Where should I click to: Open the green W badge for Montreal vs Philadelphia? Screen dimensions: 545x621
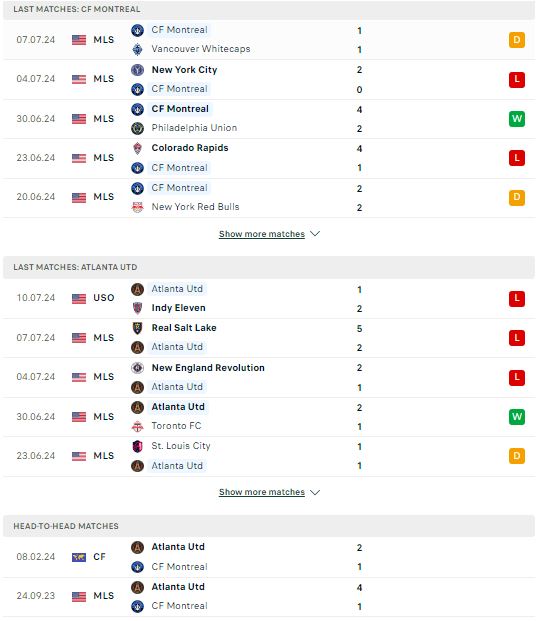517,119
